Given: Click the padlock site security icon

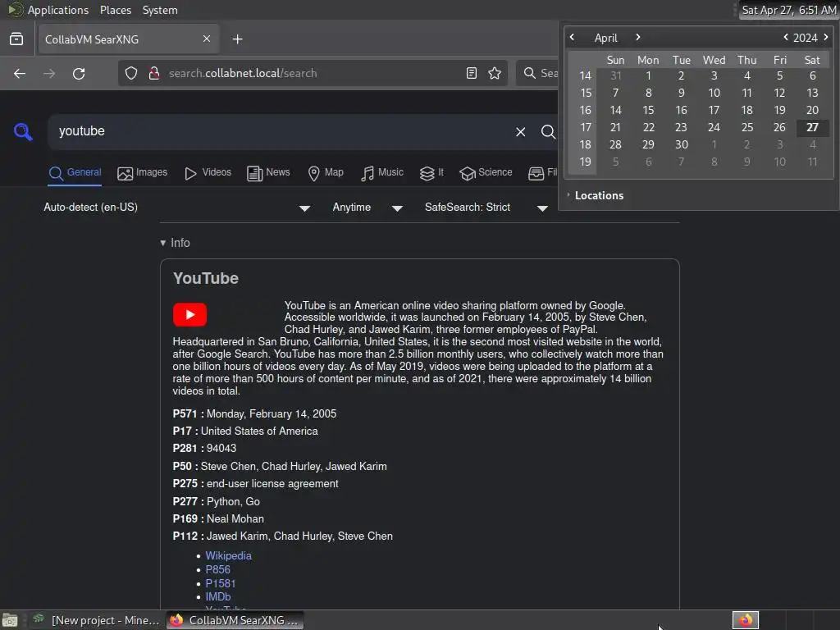Looking at the screenshot, I should point(154,73).
